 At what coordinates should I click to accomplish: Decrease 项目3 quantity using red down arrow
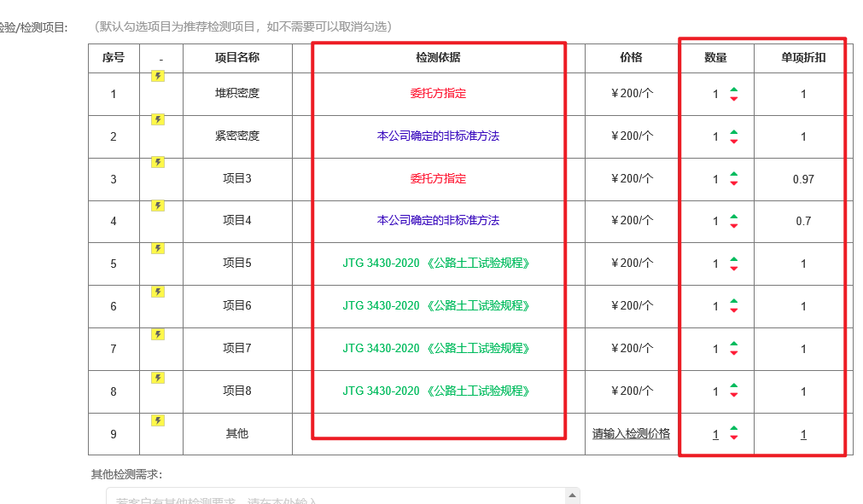pos(733,183)
